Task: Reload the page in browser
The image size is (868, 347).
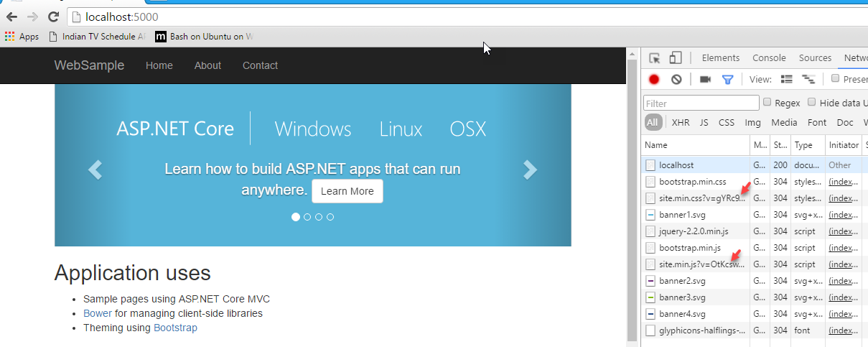Action: pos(53,17)
